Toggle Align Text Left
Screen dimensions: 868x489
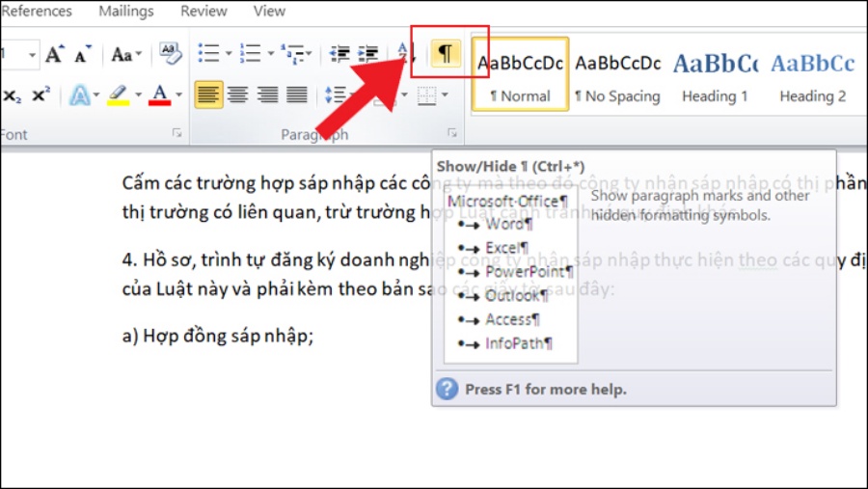[x=207, y=95]
